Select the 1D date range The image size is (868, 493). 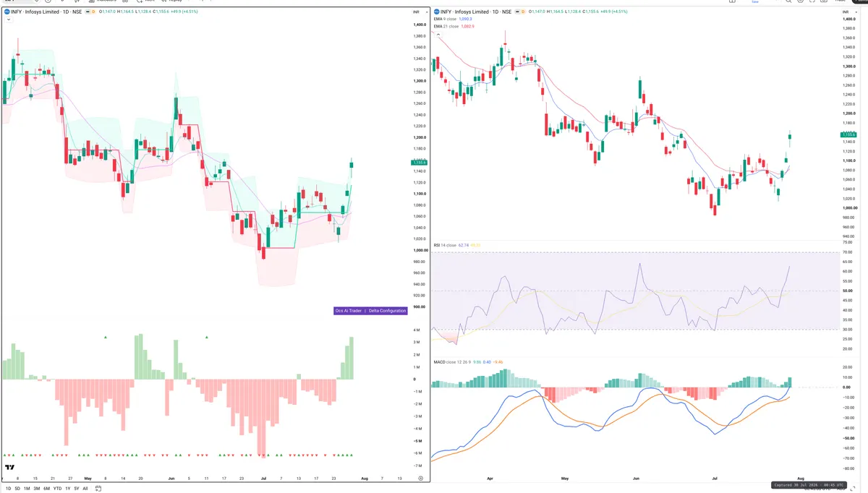pos(8,489)
